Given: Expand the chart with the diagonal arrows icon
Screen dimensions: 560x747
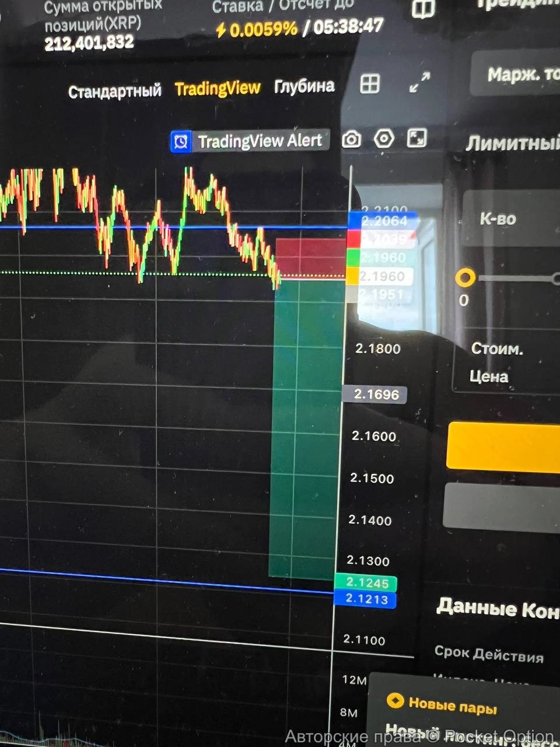Looking at the screenshot, I should pyautogui.click(x=419, y=82).
